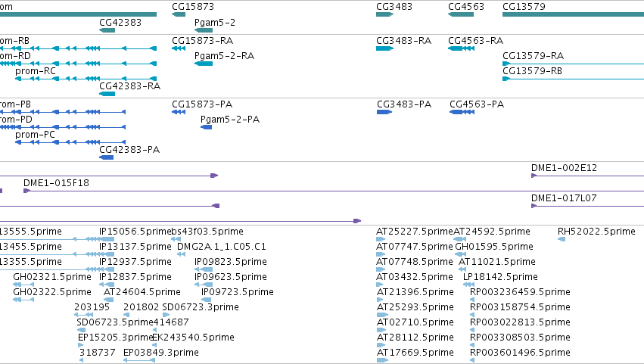Click the GH02322.5prime EST label
Screen dimensions: 644x364
point(52,293)
